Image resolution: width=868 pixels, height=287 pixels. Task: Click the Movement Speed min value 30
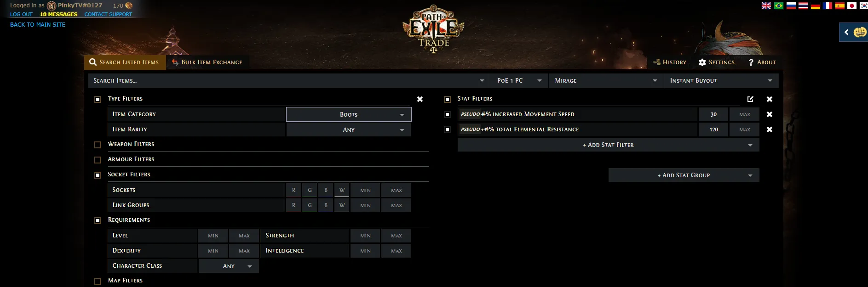[x=713, y=114]
